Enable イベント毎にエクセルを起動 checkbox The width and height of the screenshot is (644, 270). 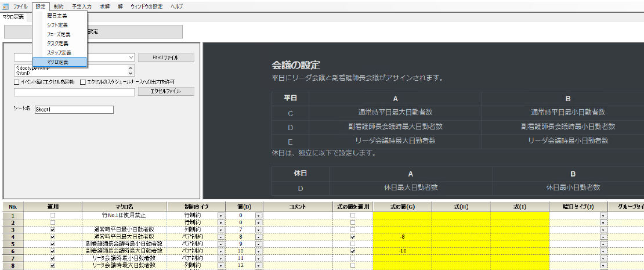16,82
